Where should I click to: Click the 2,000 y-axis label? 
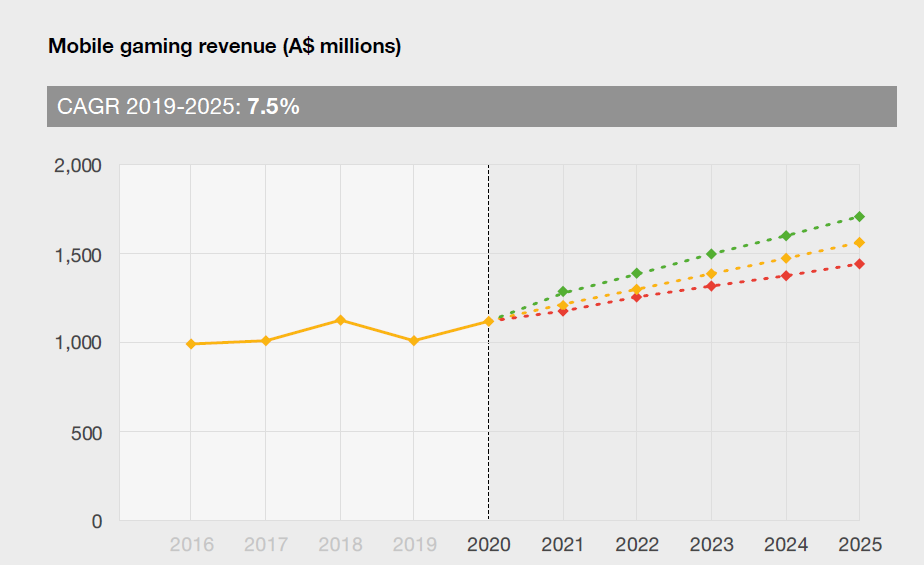click(77, 166)
